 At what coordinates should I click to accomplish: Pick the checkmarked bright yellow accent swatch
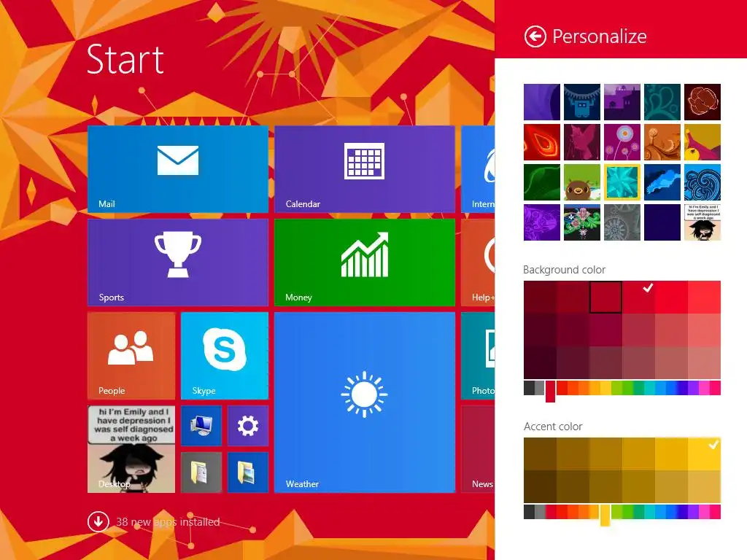(704, 454)
